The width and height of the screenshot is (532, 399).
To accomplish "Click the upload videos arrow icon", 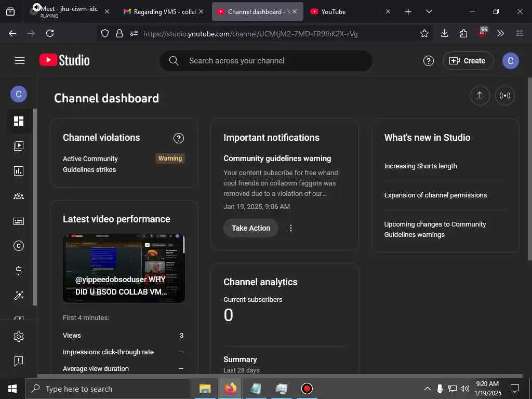I will point(480,96).
